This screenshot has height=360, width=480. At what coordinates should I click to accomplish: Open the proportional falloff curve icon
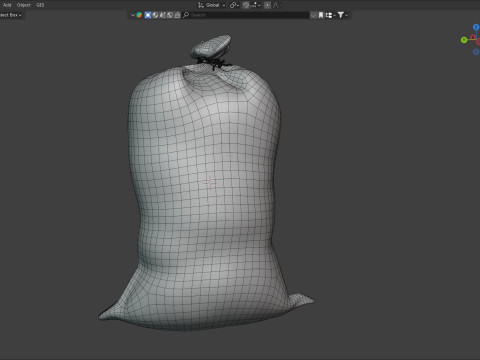[x=276, y=5]
